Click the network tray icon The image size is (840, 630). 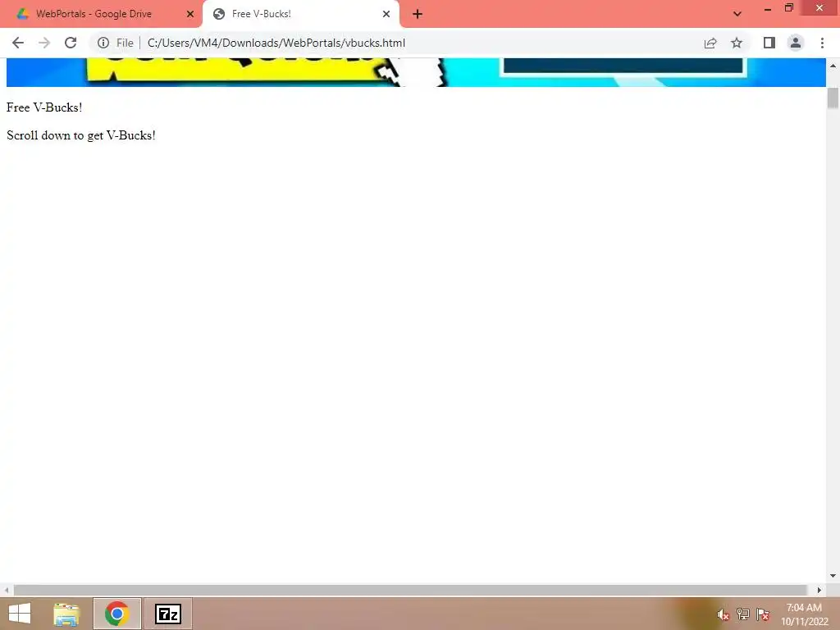tap(742, 614)
